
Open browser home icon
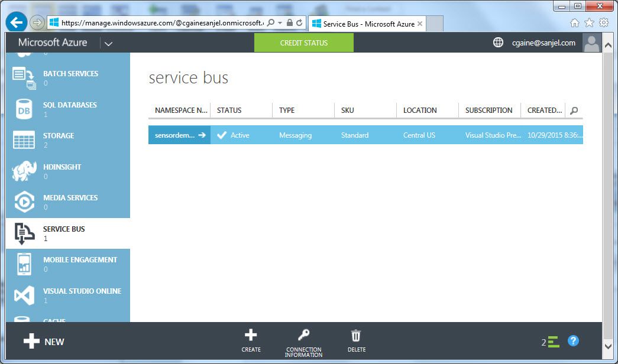pos(575,23)
